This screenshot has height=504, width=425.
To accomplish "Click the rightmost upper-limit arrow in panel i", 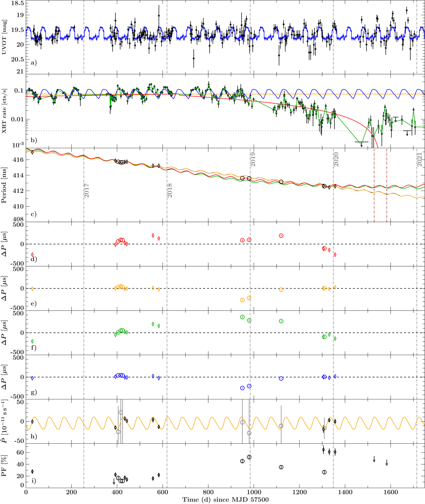I will pos(387,463).
